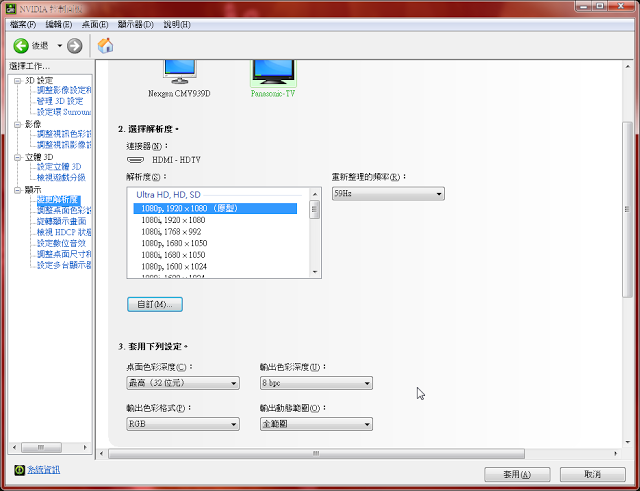The image size is (640, 491).
Task: Click the green Back arrow icon
Action: [21, 46]
